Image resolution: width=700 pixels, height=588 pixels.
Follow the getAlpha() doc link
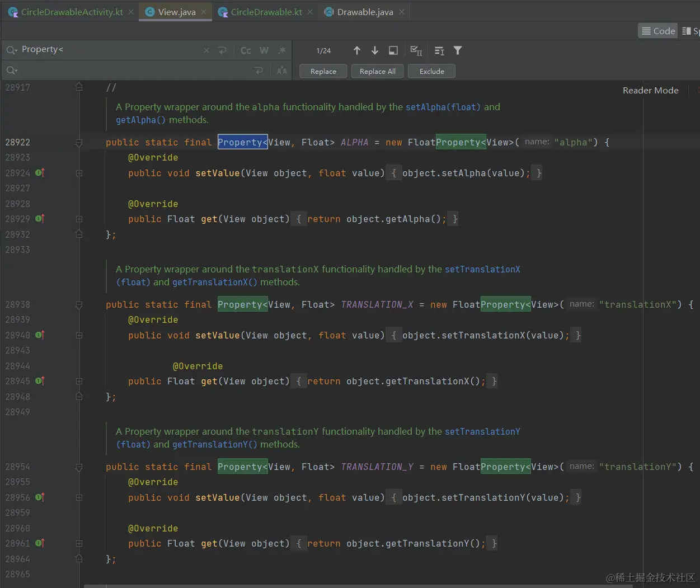coord(141,120)
